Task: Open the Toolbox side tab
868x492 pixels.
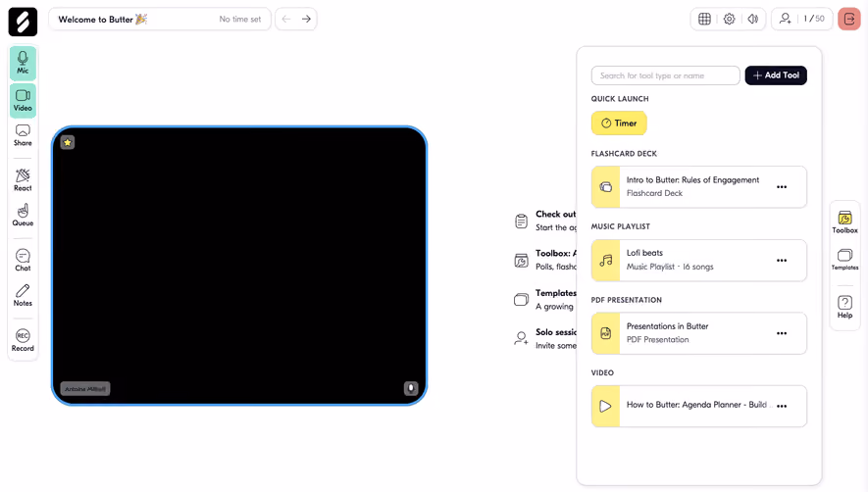Action: 844,221
